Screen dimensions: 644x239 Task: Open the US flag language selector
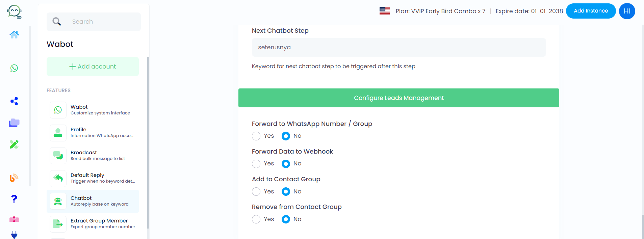384,11
